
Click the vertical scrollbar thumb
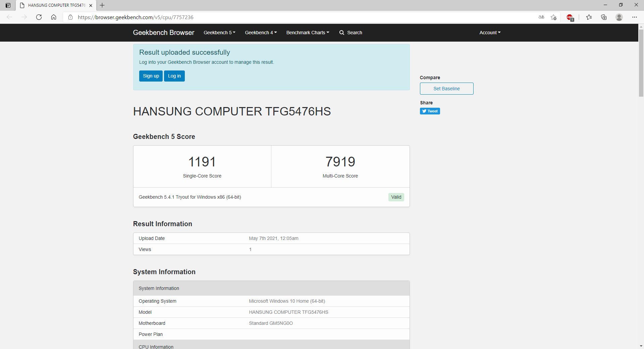[x=641, y=63]
